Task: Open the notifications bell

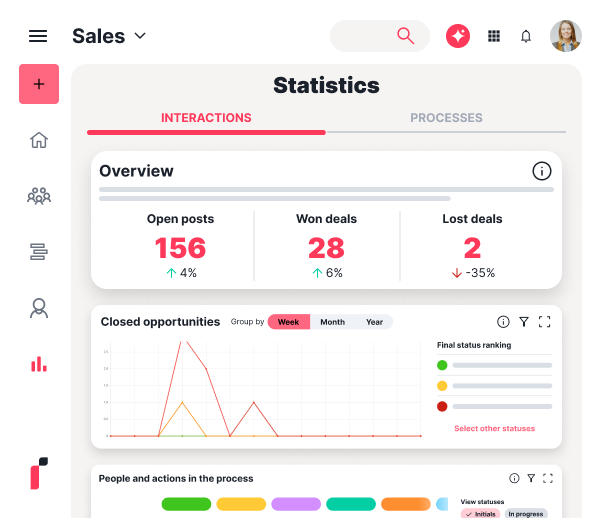Action: [526, 36]
